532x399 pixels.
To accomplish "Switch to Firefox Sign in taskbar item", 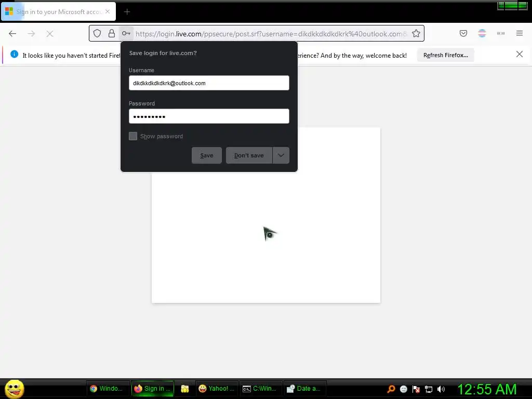I will click(152, 389).
